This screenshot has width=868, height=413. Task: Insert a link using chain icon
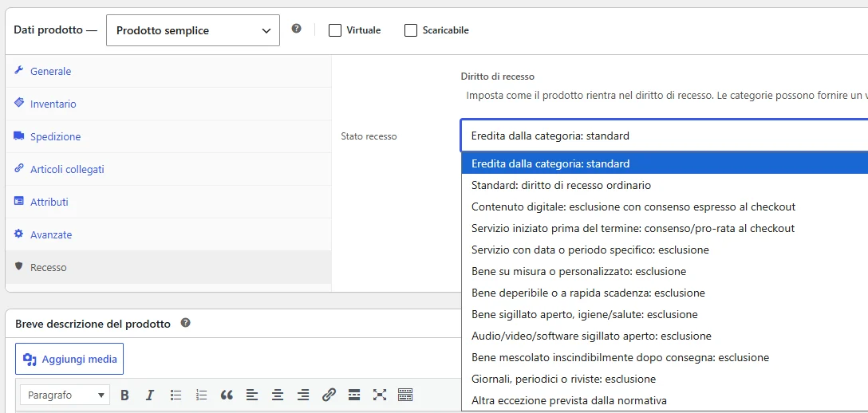pyautogui.click(x=329, y=395)
